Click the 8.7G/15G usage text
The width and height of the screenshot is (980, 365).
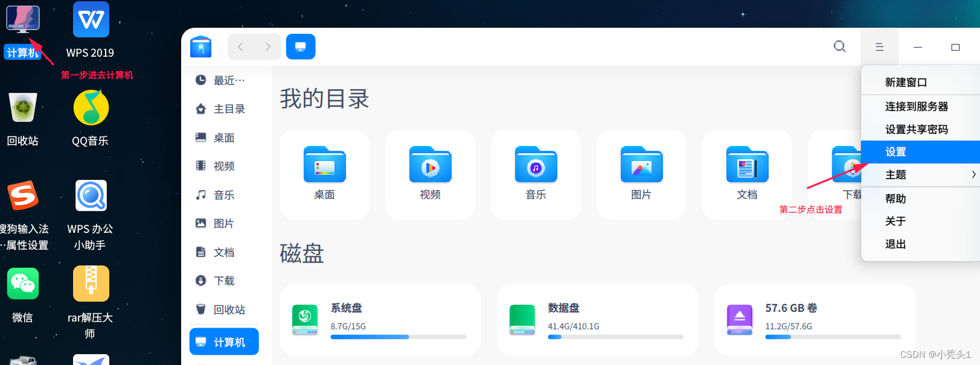click(348, 326)
